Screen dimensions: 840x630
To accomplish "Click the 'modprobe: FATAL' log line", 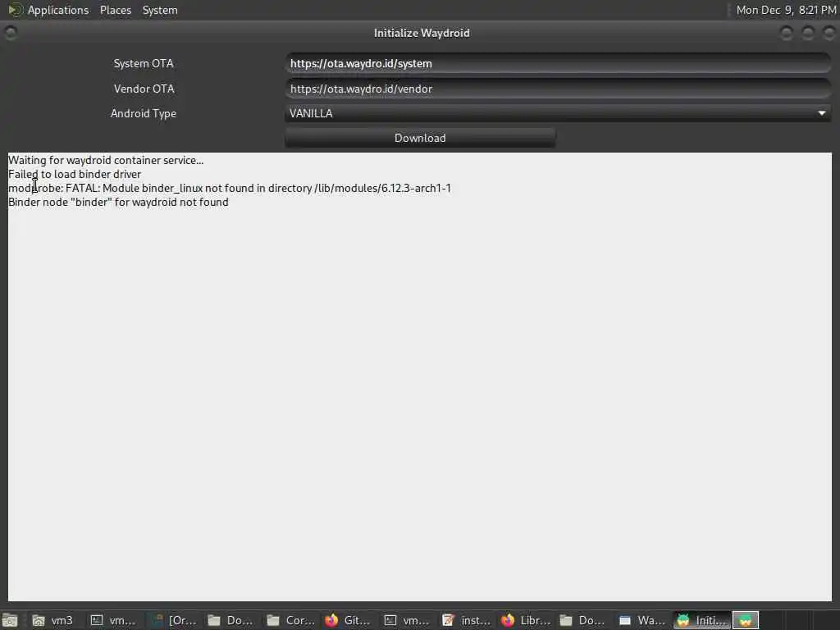I will click(230, 188).
